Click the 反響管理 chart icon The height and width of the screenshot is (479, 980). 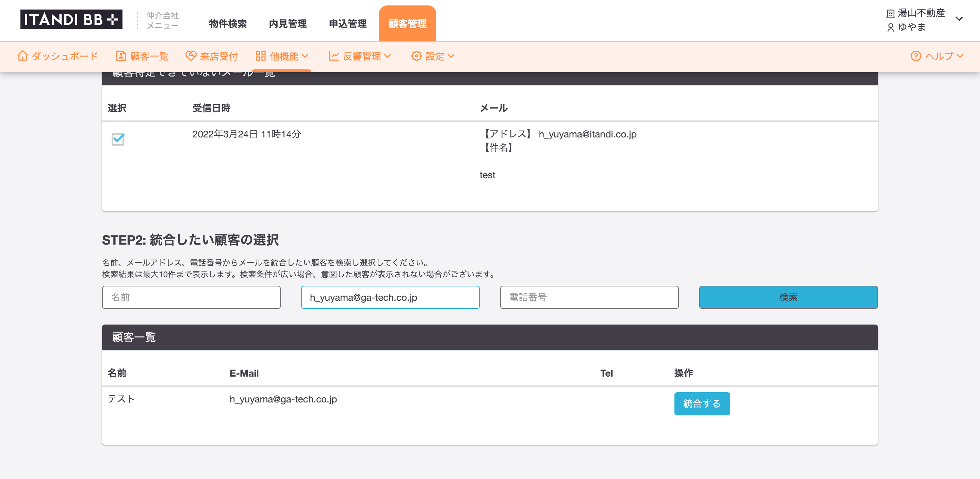333,56
